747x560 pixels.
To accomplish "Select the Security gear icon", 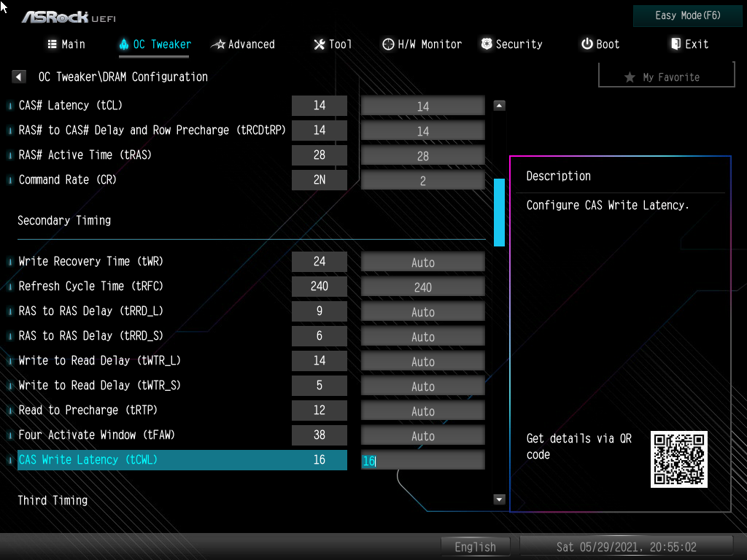I will click(486, 44).
